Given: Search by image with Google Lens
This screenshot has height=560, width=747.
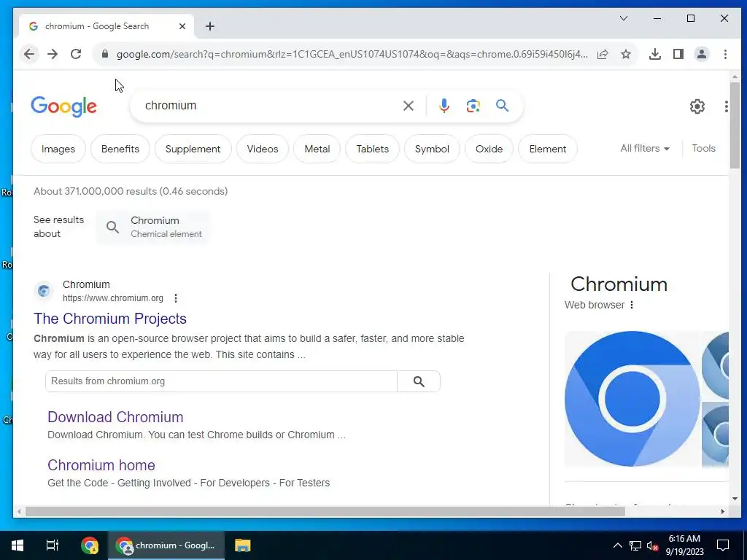Looking at the screenshot, I should point(473,106).
